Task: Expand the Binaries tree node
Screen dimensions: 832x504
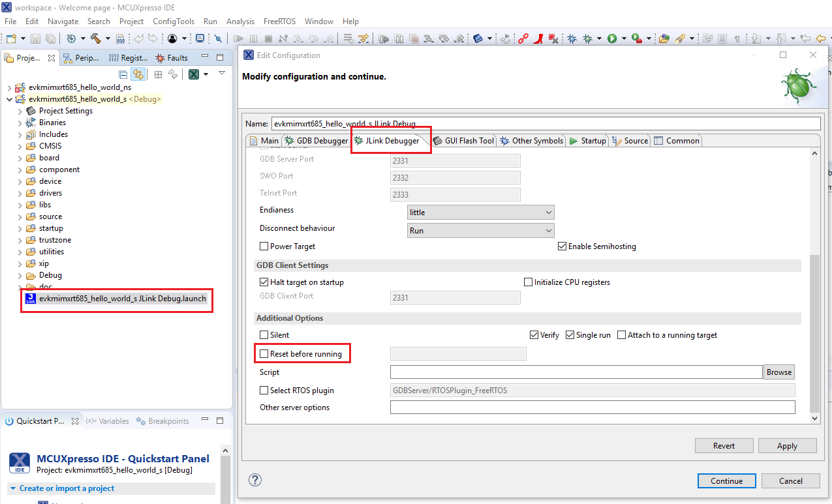Action: coord(20,123)
